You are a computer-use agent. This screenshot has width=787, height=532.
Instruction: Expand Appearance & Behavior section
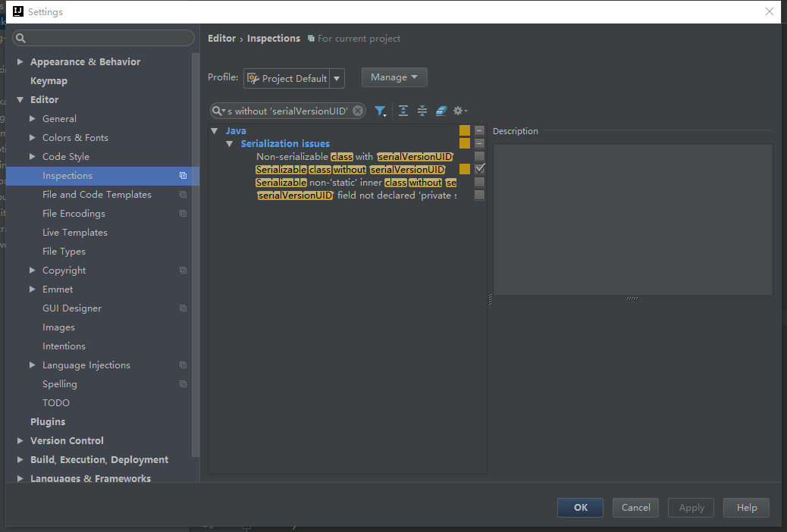coord(20,61)
